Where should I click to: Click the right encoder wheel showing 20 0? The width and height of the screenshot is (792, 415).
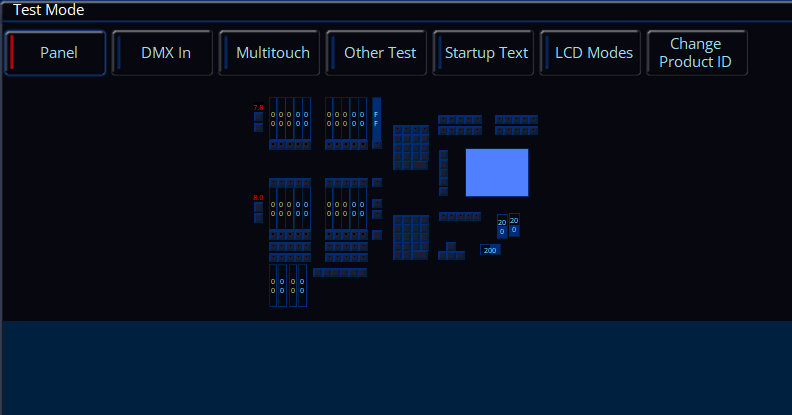pos(514,225)
